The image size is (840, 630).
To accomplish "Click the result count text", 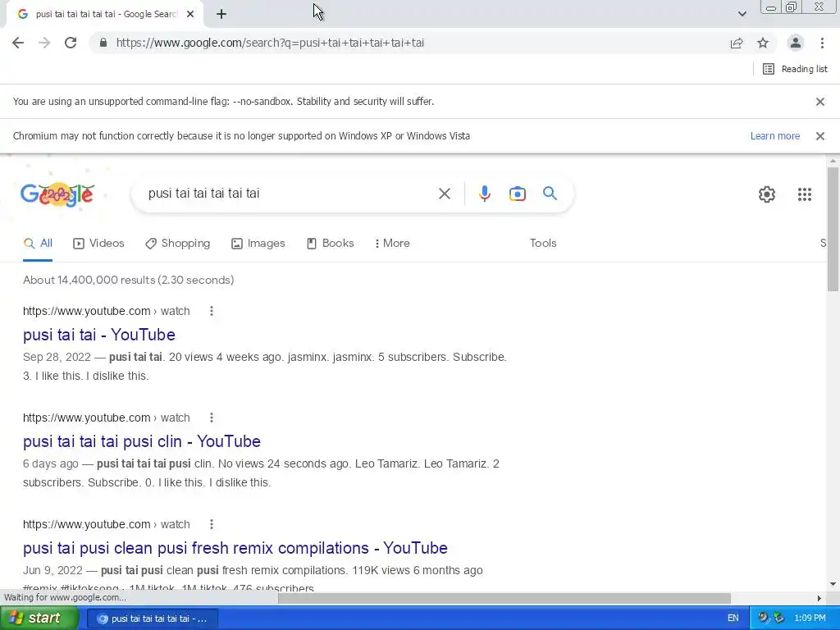I will tap(129, 281).
